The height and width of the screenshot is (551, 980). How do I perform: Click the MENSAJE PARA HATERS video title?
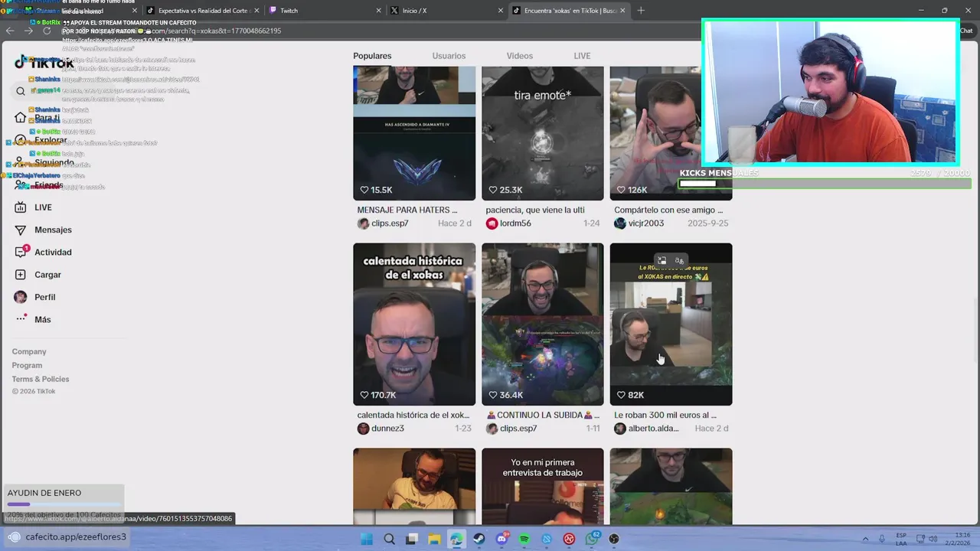(x=407, y=210)
